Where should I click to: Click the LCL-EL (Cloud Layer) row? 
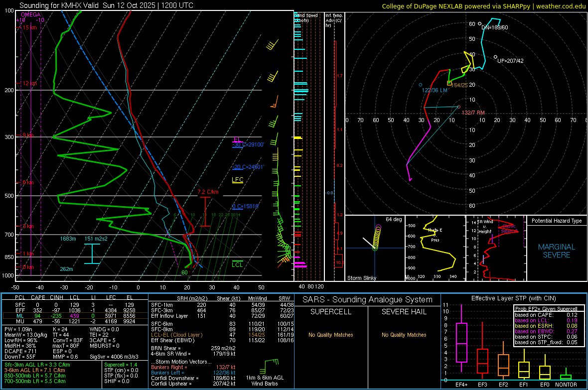pyautogui.click(x=222, y=335)
